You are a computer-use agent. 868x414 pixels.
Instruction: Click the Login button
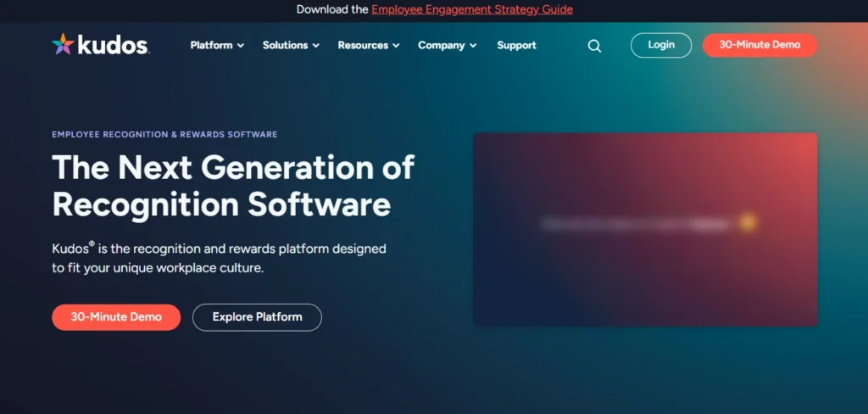pyautogui.click(x=661, y=46)
